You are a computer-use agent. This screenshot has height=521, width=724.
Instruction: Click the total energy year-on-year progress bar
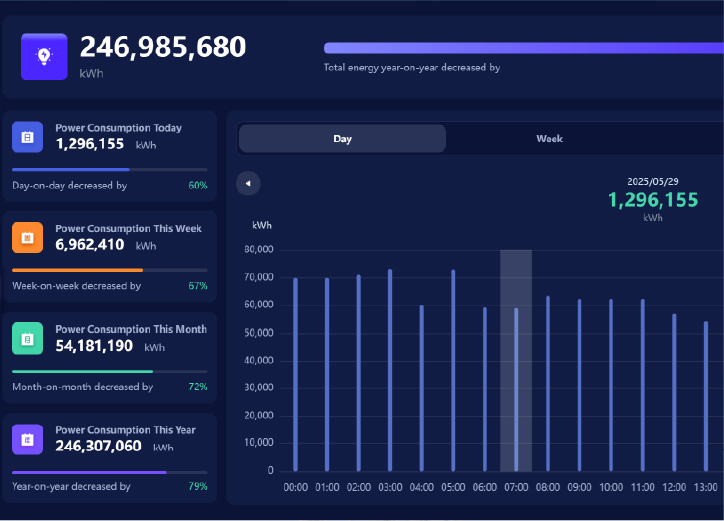click(522, 48)
